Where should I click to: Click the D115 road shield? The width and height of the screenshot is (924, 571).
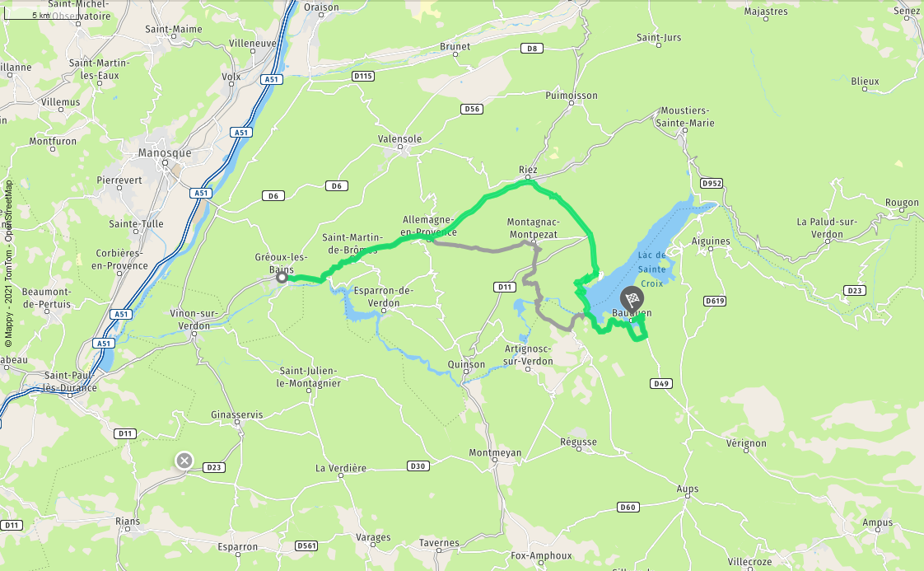click(363, 76)
